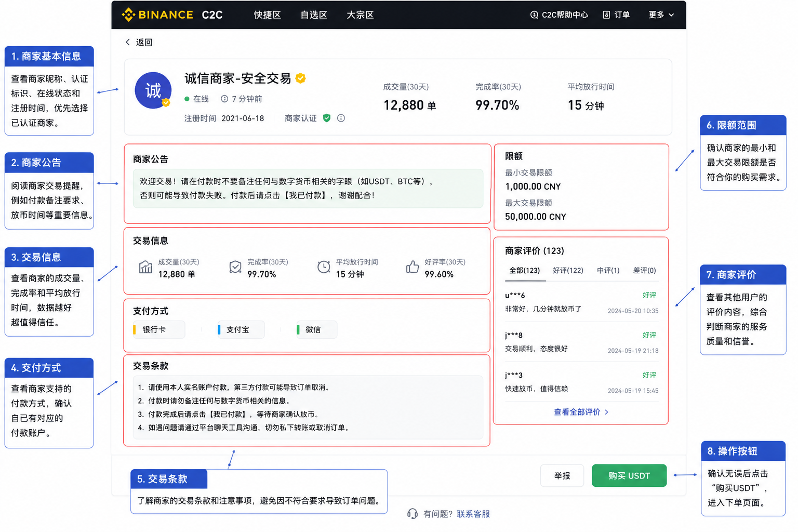
Task: Select the 中评(1) reviews tab
Action: 608,270
